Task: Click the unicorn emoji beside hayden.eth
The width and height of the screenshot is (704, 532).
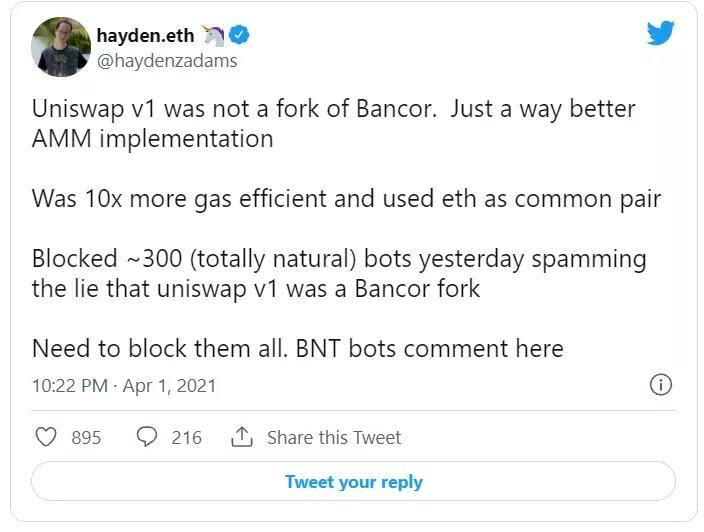Action: click(213, 36)
